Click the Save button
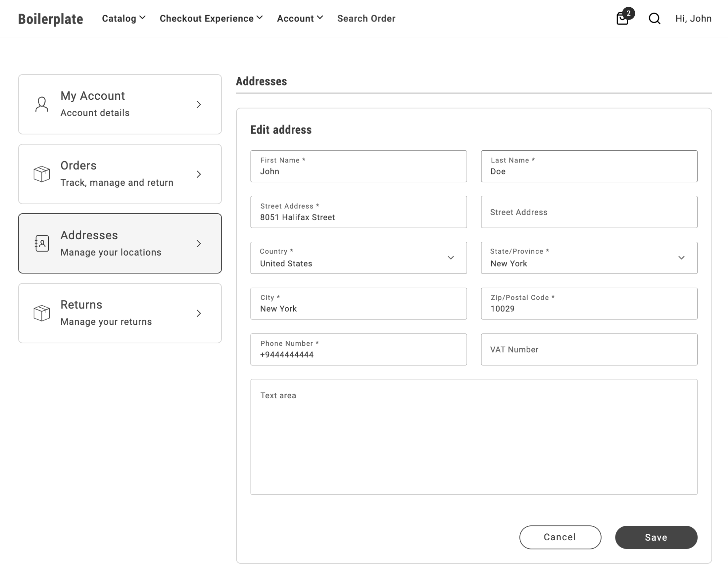This screenshot has height=572, width=728. click(656, 537)
